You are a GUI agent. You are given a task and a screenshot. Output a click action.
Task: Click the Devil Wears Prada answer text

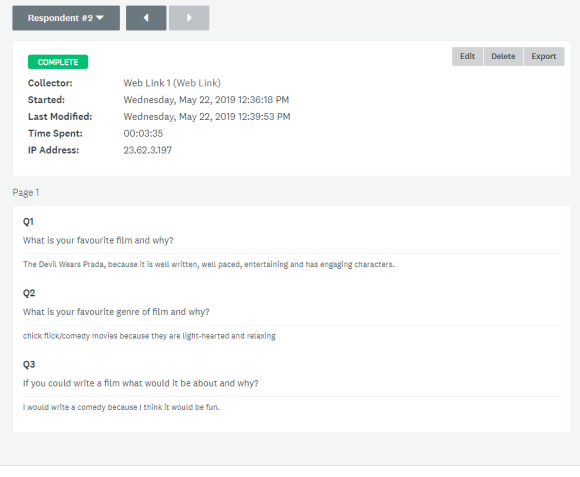tap(209, 264)
